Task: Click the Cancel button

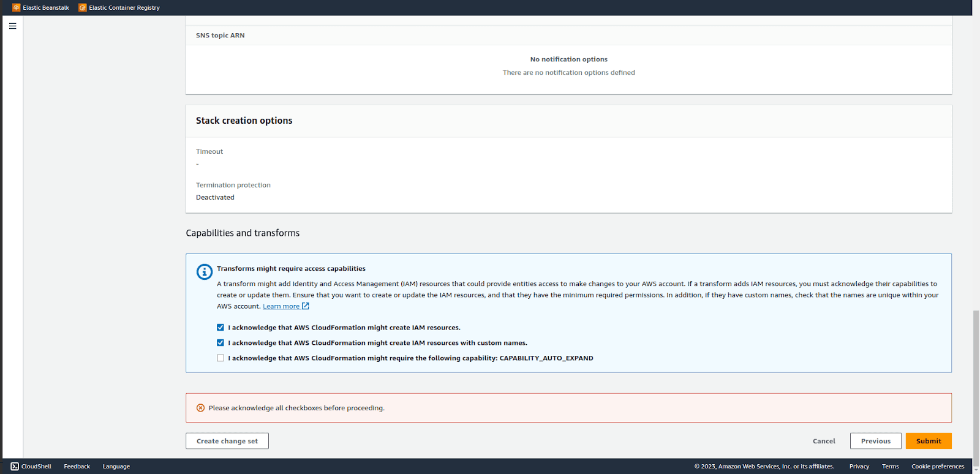Action: [824, 441]
